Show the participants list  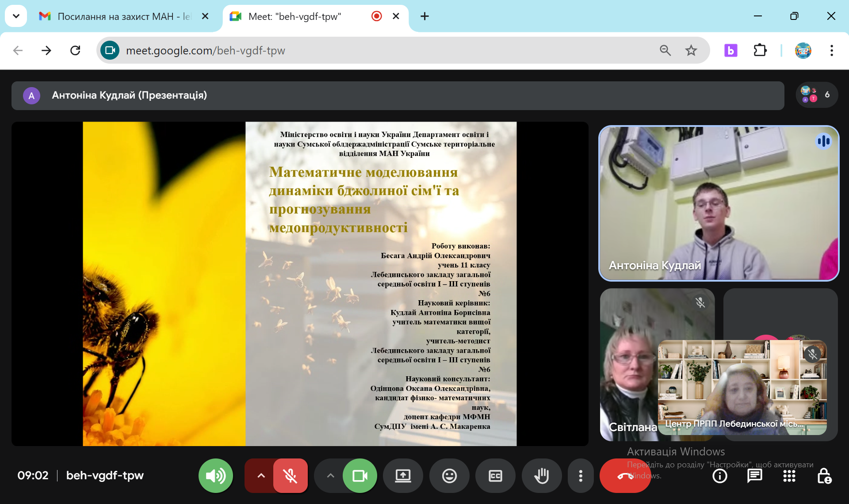816,95
